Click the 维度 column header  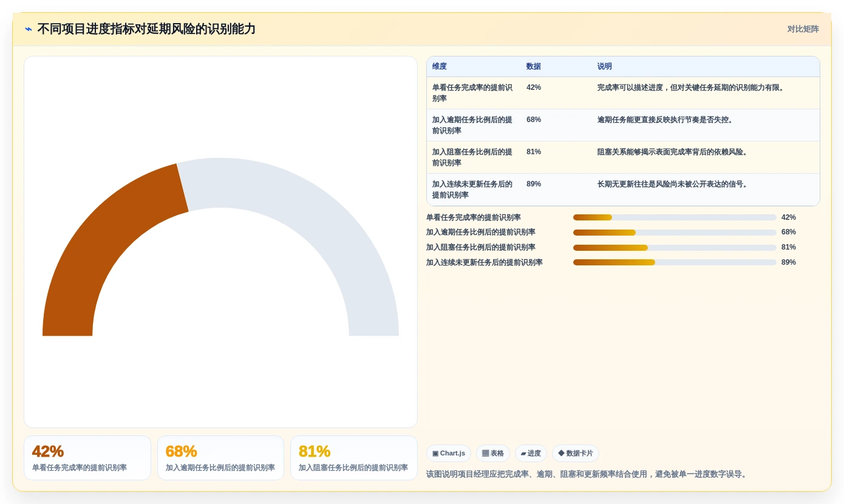440,67
